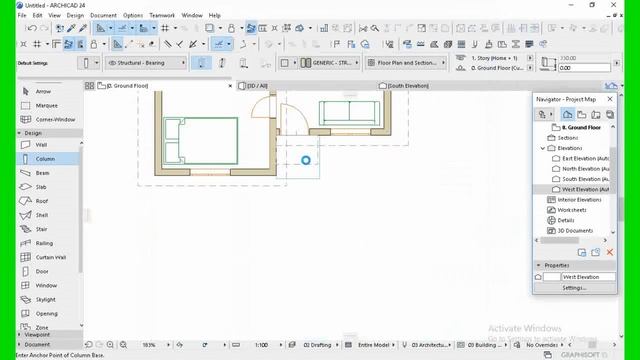640x360 pixels.
Task: Collapse the Elevations tree node
Action: (x=542, y=148)
